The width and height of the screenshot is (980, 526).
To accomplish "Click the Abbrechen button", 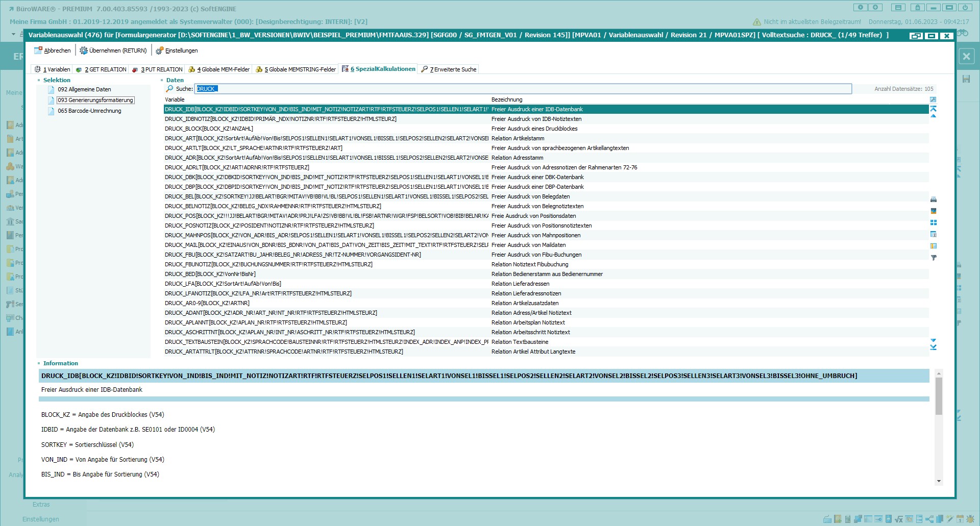I will click(52, 51).
